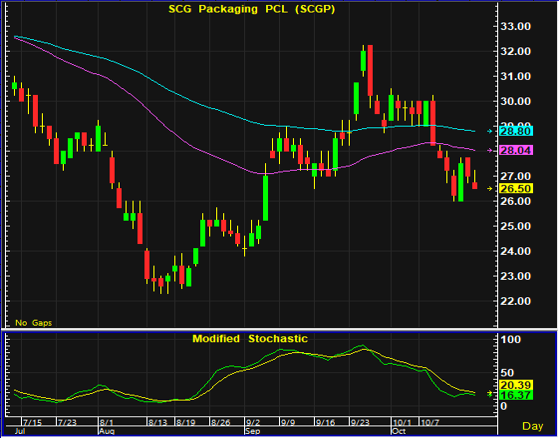Viewport: 559px width, 438px height.
Task: Click the magenta arrow beside 28.04
Action: click(x=490, y=150)
